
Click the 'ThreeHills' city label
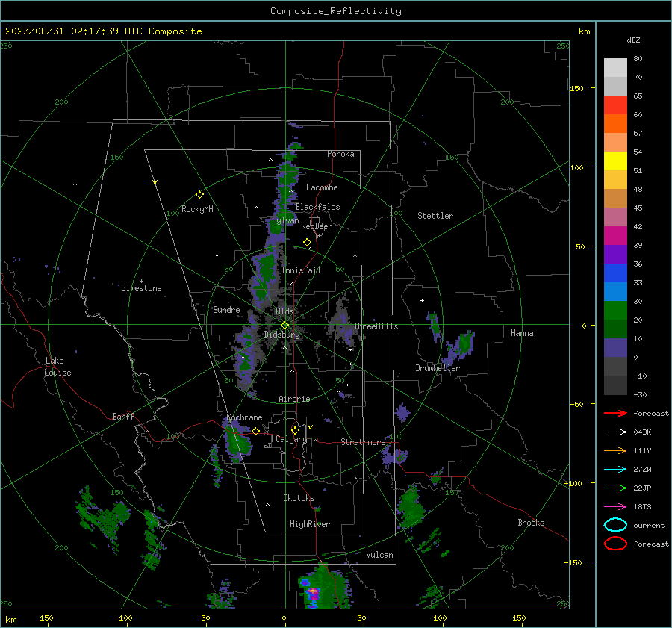(x=376, y=326)
